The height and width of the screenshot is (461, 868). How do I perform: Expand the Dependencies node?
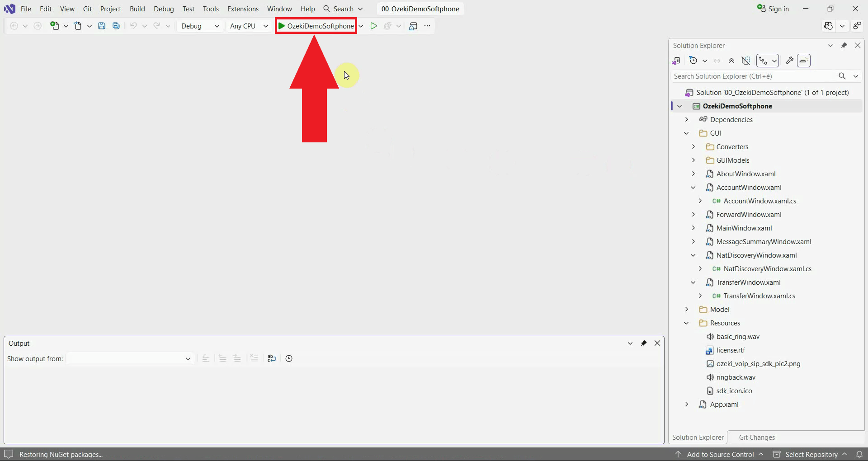[x=686, y=119]
